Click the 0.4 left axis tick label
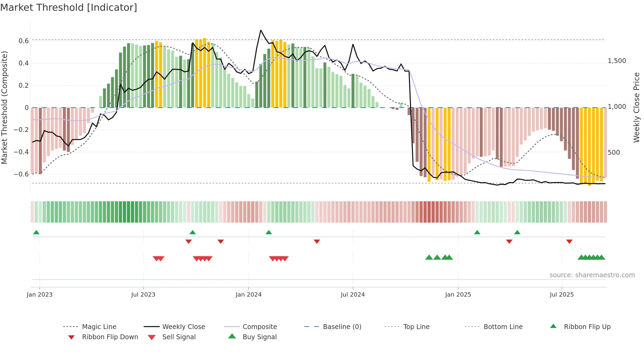 24,63
